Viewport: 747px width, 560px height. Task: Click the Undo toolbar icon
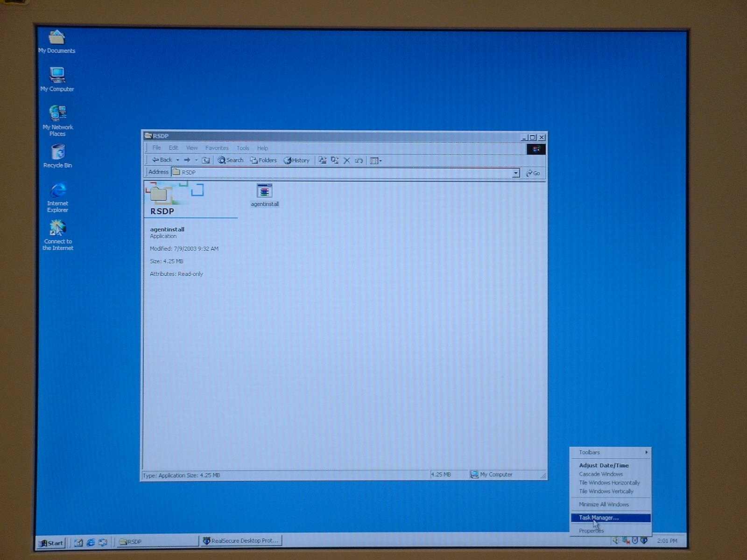click(359, 161)
